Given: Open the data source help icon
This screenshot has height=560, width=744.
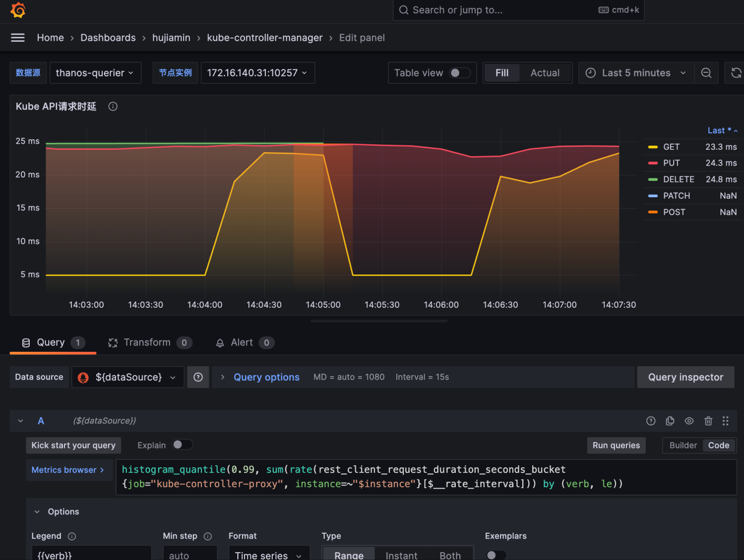Looking at the screenshot, I should (198, 377).
